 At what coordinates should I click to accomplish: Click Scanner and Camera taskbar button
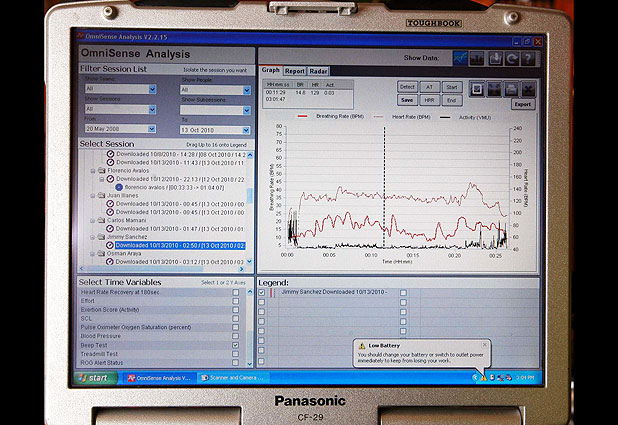[x=235, y=378]
